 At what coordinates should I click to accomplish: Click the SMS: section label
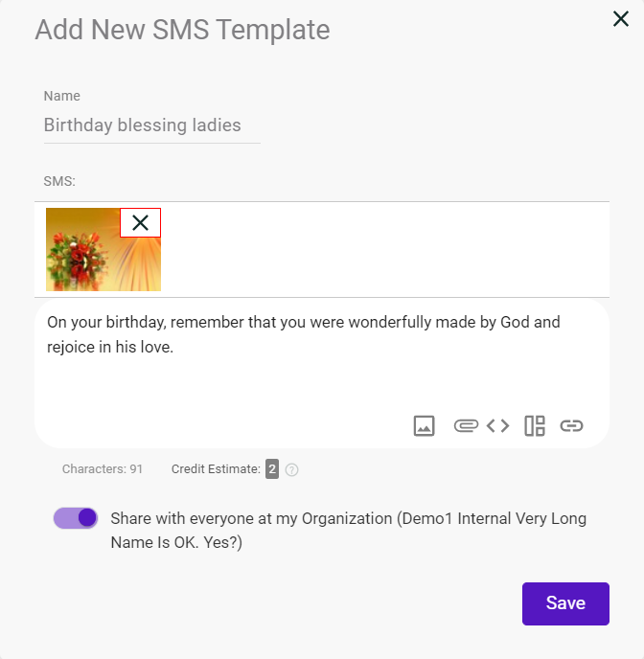(x=59, y=181)
